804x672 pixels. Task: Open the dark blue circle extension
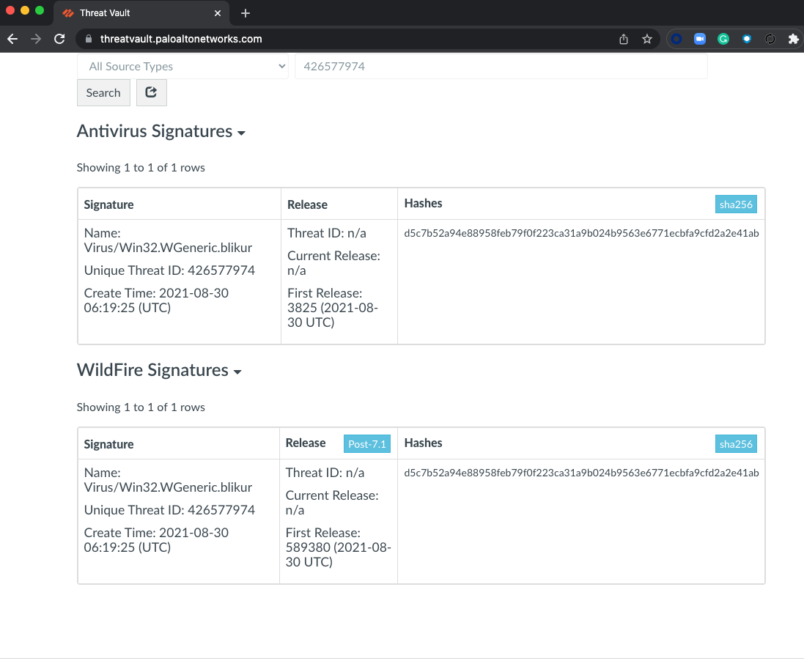[x=676, y=39]
